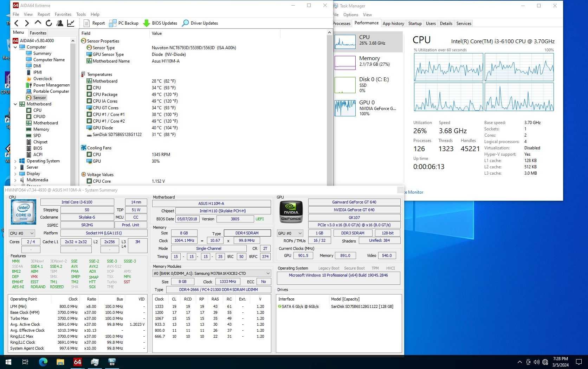
Task: Expand the Multimedia tree node
Action: pos(15,180)
